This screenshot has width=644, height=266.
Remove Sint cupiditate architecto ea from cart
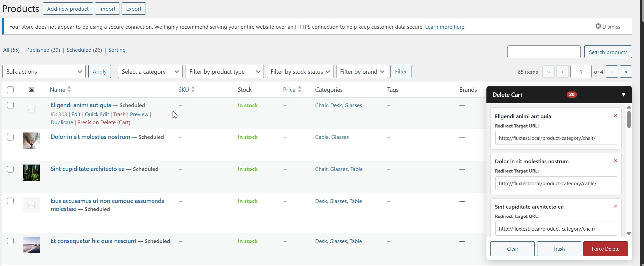(x=616, y=206)
